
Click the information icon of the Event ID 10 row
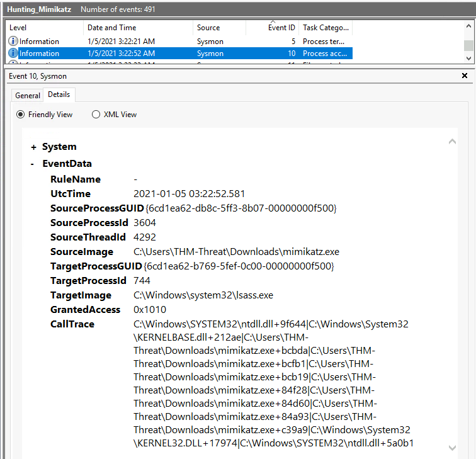click(x=13, y=53)
